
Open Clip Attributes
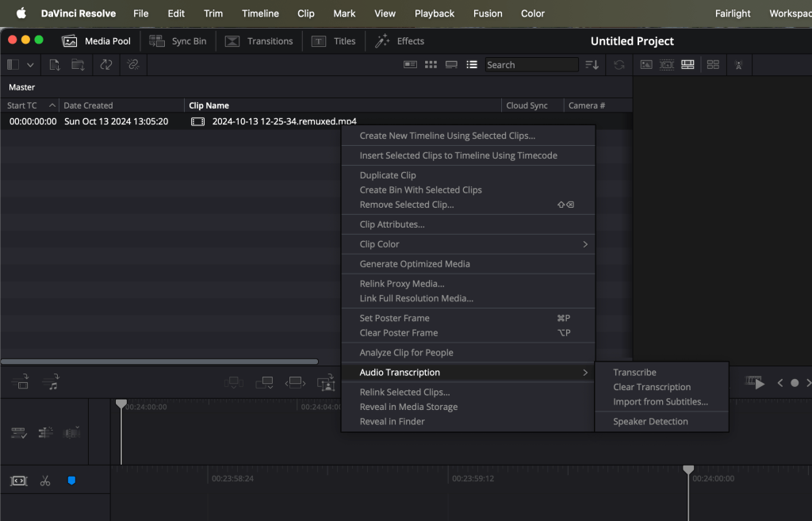tap(468, 224)
